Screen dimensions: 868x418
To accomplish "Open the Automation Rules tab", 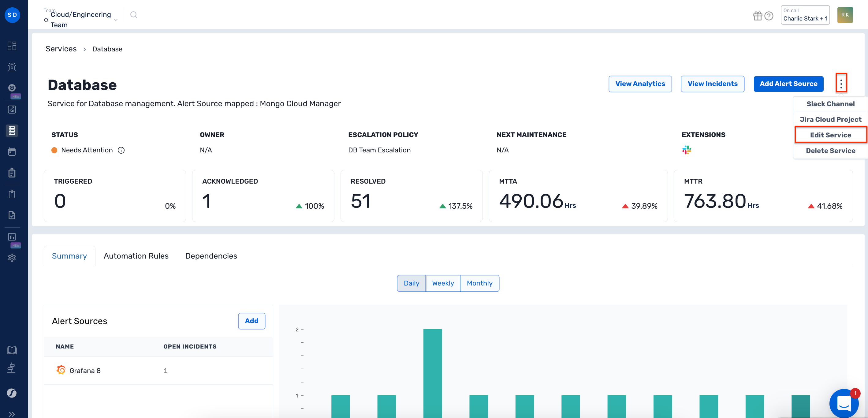I will point(136,256).
